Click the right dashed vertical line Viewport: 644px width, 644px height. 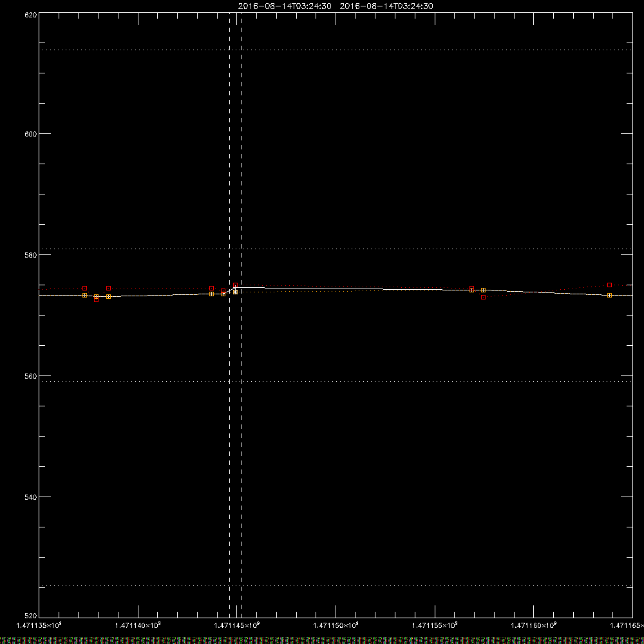coord(241,315)
